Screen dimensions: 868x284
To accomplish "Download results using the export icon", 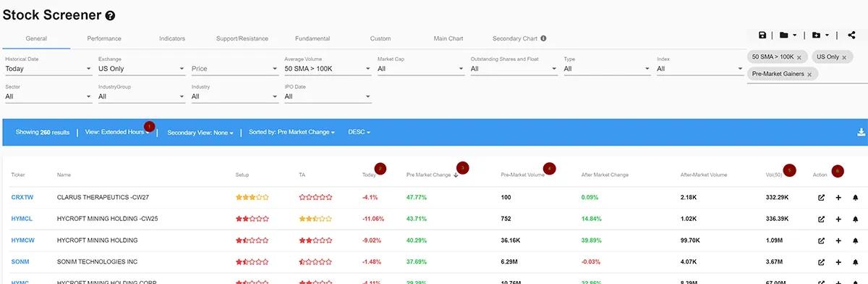I will point(861,133).
